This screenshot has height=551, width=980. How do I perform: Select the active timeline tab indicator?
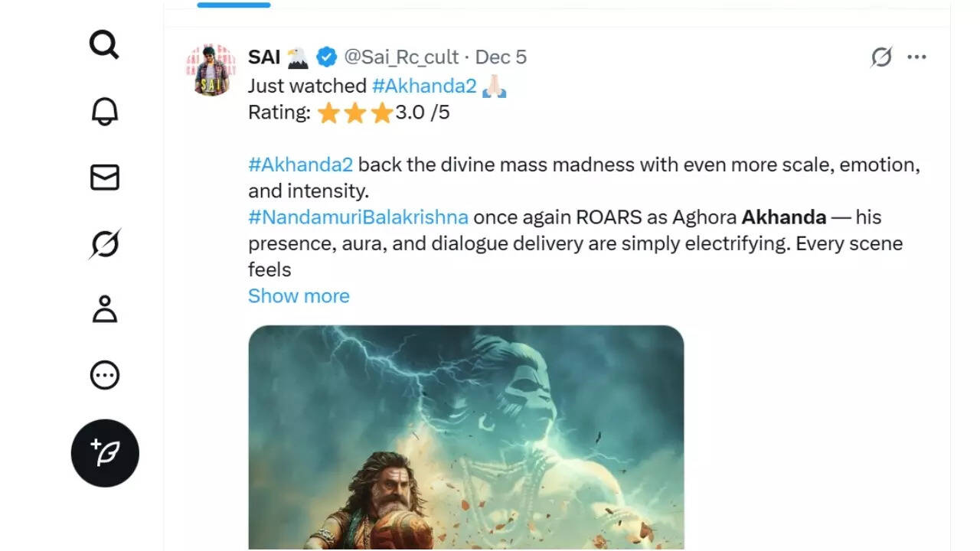pyautogui.click(x=234, y=5)
